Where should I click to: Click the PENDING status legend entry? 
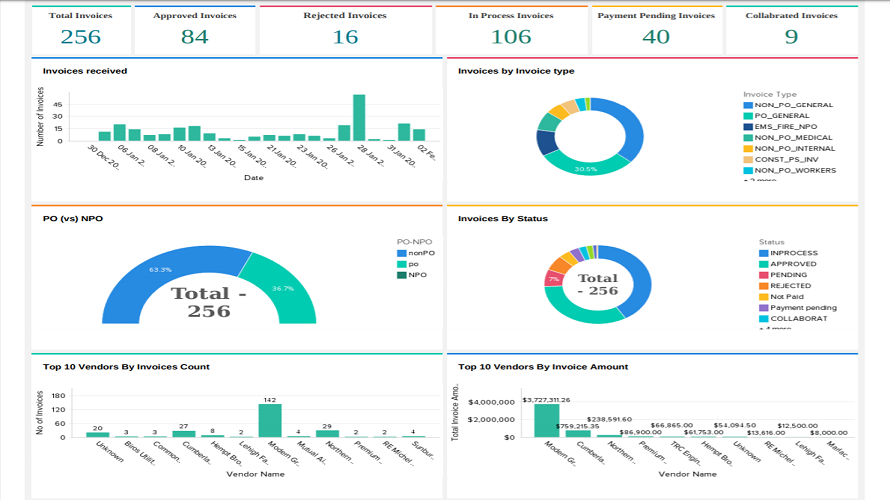coord(783,275)
